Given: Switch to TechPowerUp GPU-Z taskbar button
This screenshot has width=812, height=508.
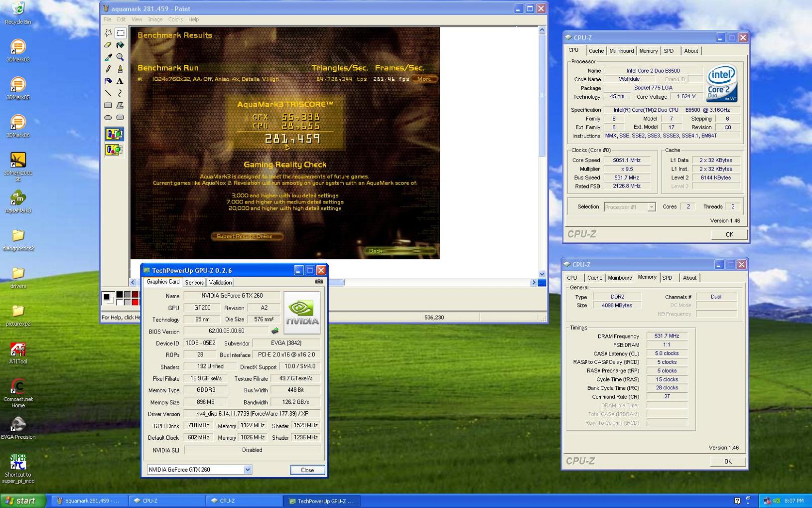Looking at the screenshot, I should (323, 501).
